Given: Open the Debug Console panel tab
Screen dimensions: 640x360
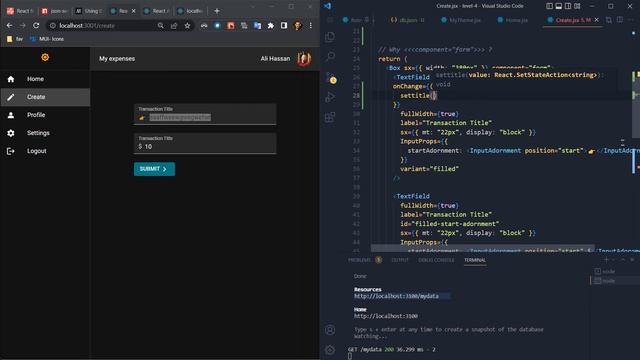Looking at the screenshot, I should coord(436,260).
